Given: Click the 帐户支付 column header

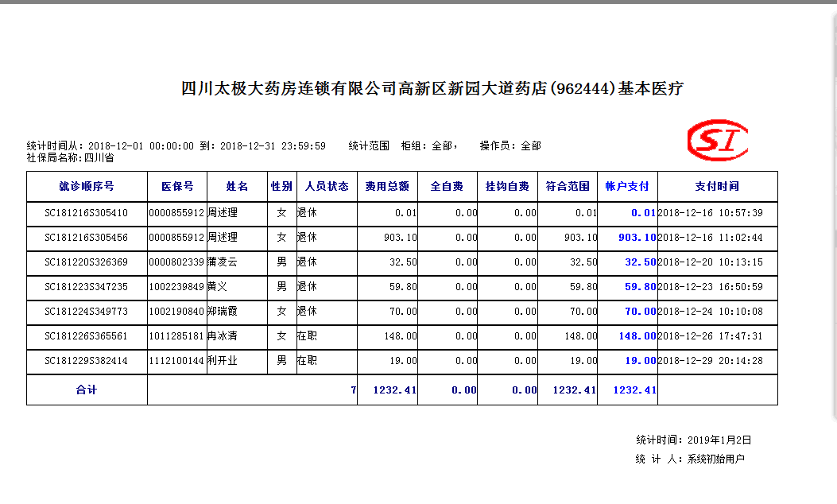Looking at the screenshot, I should click(x=627, y=186).
